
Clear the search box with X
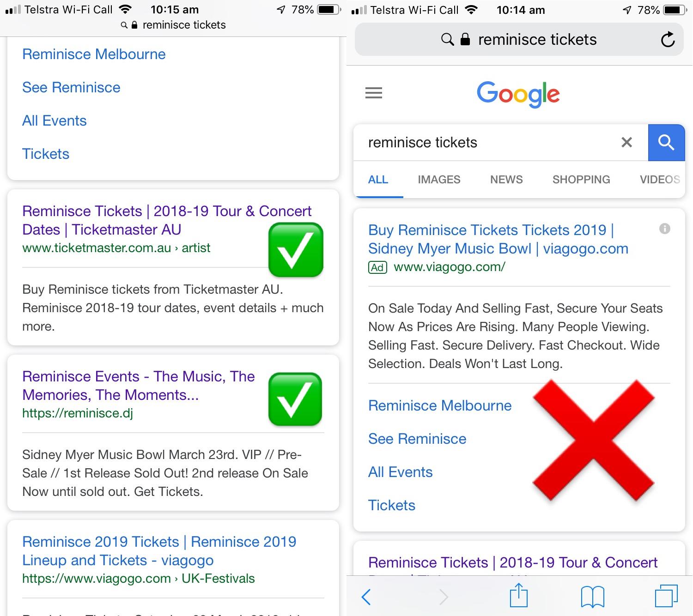pyautogui.click(x=626, y=142)
